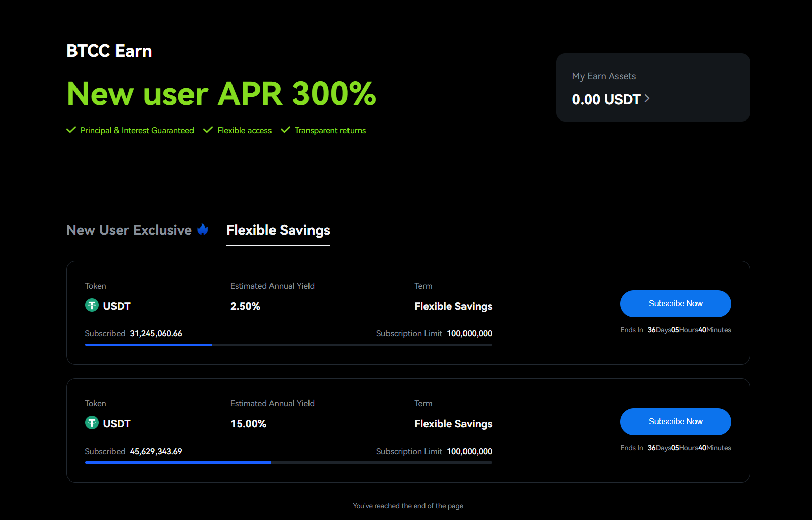Click the New user APR 300% headline
Image resolution: width=812 pixels, height=520 pixels.
click(221, 94)
